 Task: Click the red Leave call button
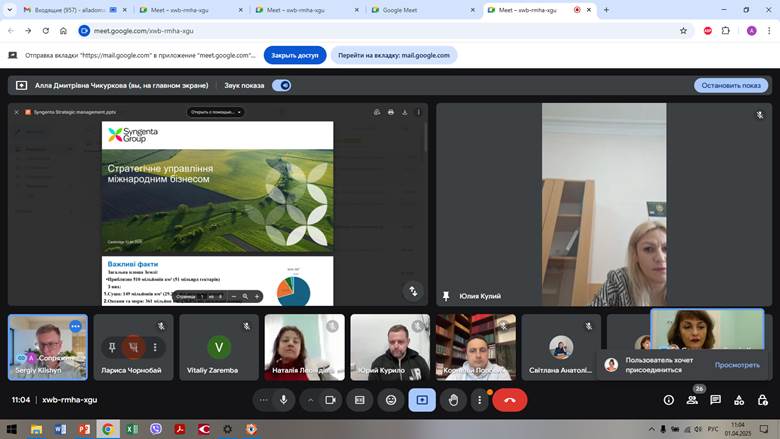[x=510, y=400]
